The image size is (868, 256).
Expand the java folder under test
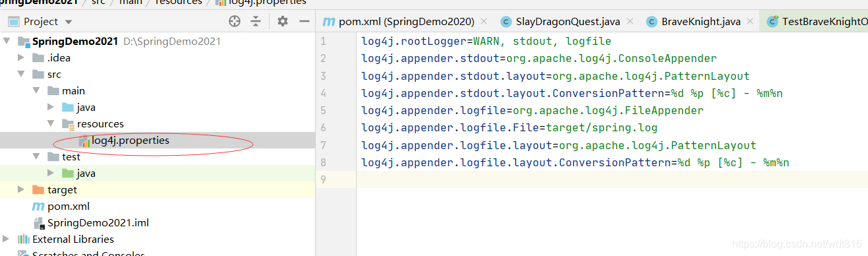tap(51, 174)
